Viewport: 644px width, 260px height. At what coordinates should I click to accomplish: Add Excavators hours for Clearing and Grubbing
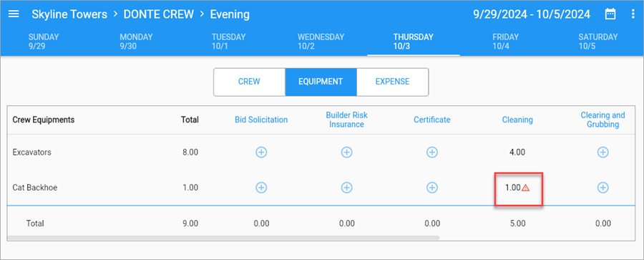click(602, 153)
